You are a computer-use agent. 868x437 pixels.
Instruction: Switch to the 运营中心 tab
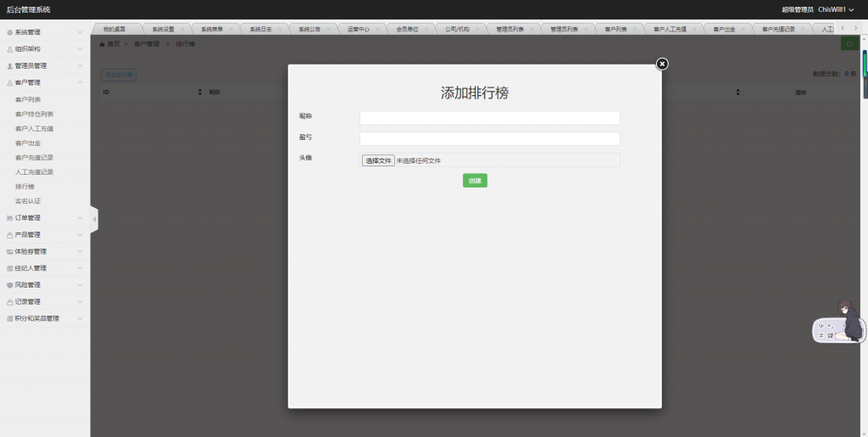pos(358,29)
